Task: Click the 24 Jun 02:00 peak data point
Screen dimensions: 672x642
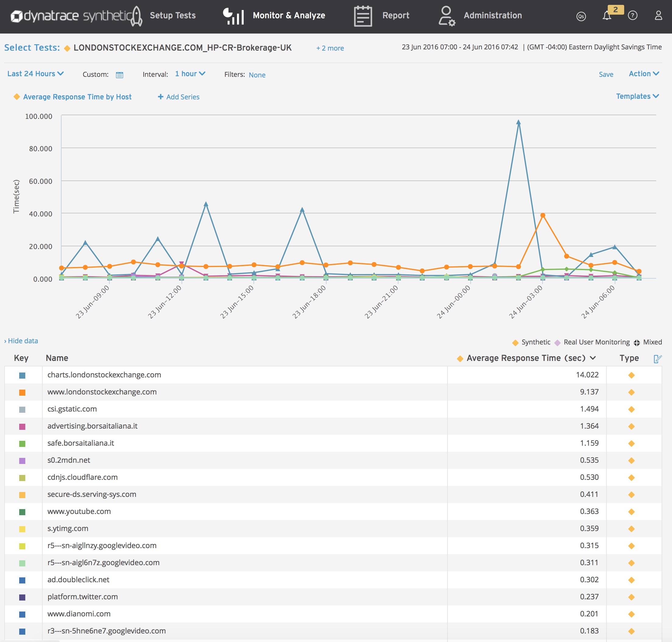Action: (x=518, y=122)
